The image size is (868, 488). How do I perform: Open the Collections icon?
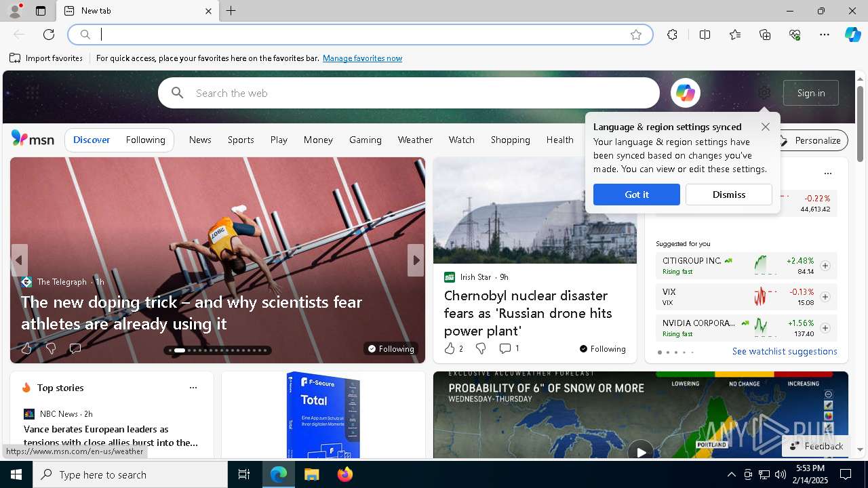pos(765,35)
